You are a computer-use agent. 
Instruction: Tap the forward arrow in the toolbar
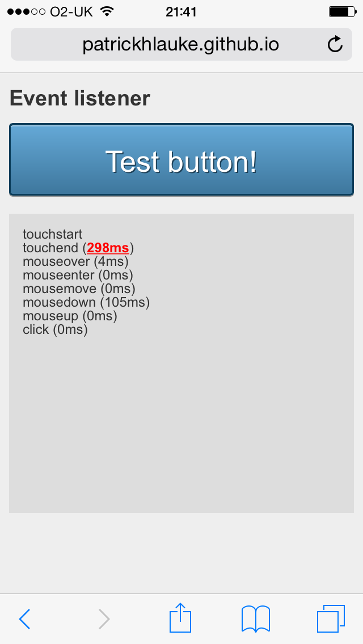tap(104, 619)
